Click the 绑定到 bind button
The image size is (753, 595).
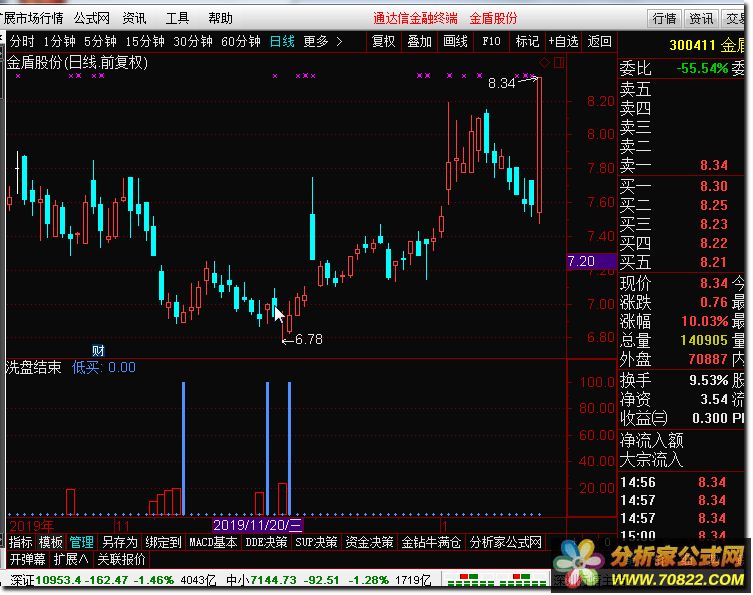163,542
